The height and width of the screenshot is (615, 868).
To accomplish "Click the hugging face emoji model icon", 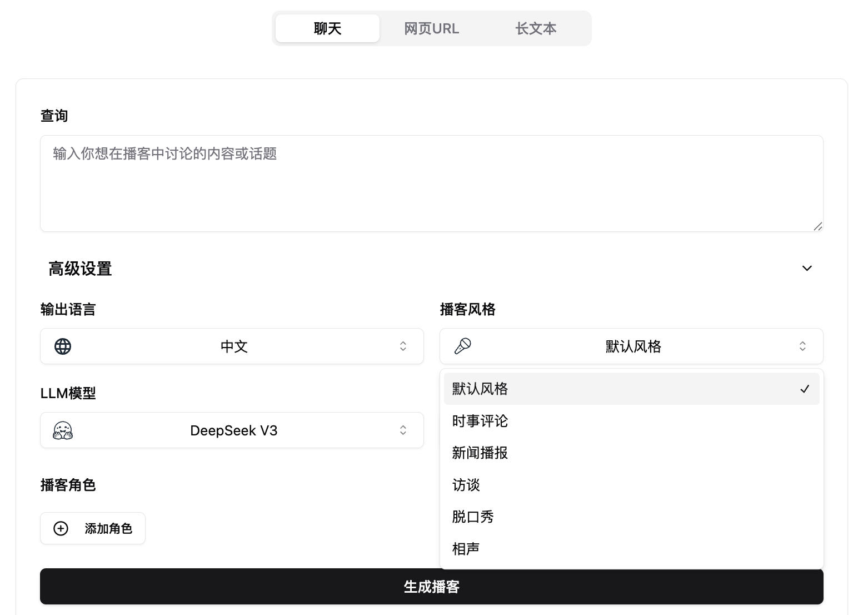I will point(63,430).
